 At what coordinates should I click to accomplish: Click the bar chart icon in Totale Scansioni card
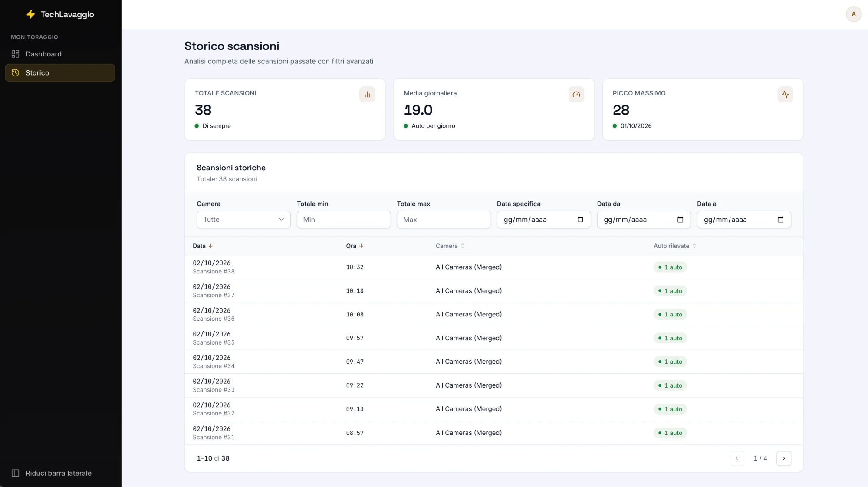367,94
